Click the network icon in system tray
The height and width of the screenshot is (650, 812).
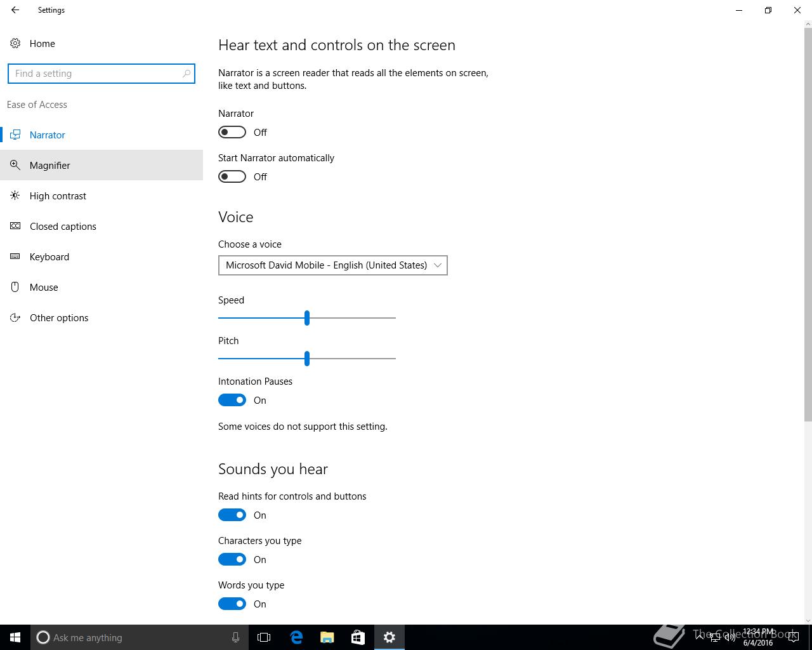(715, 637)
